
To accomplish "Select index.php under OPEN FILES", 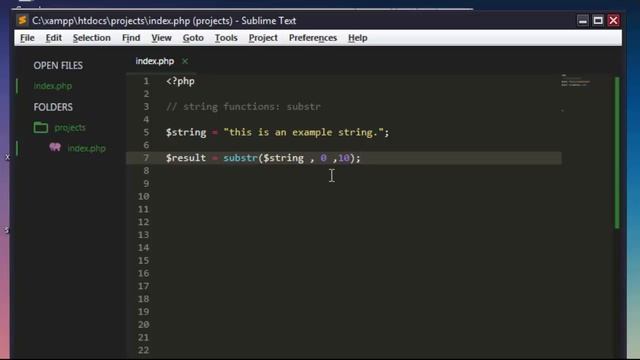I will [x=53, y=86].
